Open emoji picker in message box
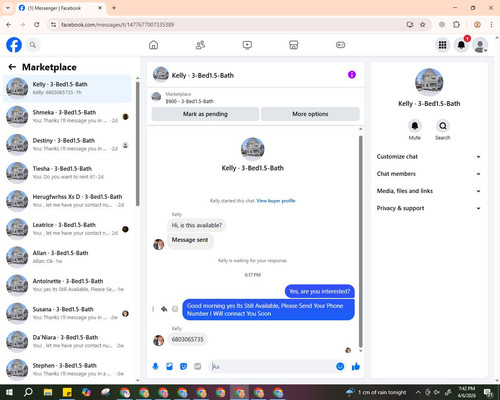This screenshot has height=400, width=500. [340, 367]
